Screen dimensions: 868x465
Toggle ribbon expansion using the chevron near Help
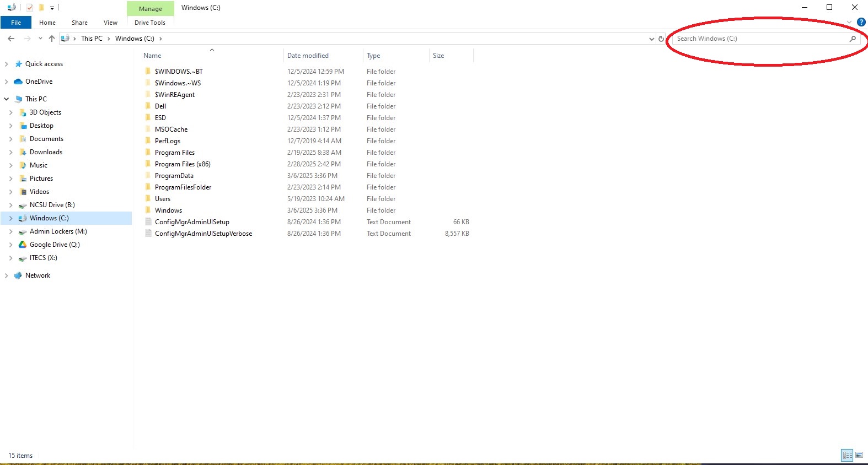tap(849, 23)
